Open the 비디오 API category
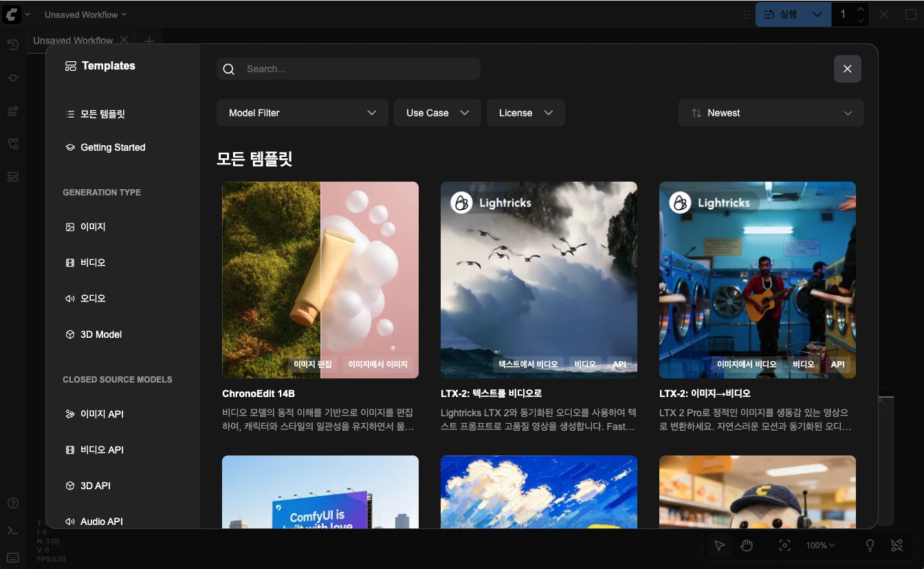This screenshot has width=924, height=569. coord(102,450)
